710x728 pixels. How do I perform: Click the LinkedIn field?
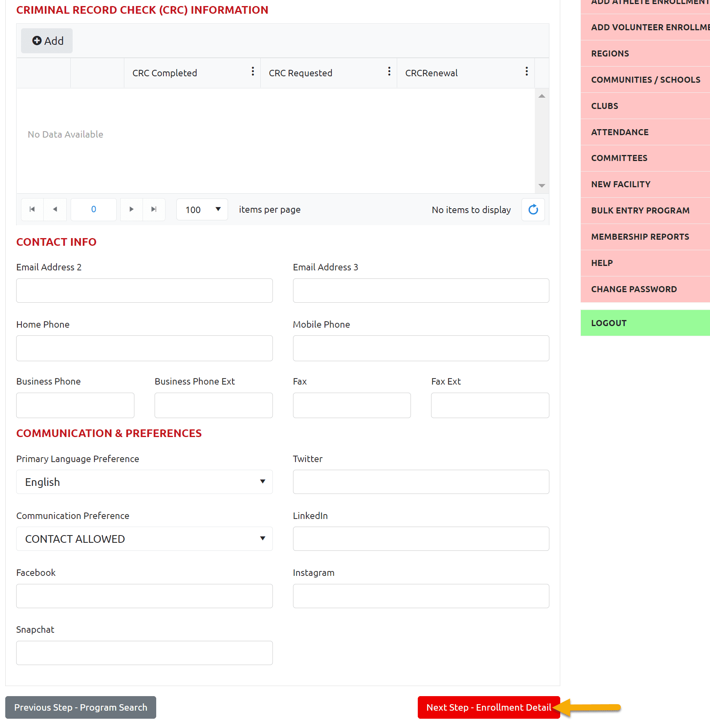[421, 539]
